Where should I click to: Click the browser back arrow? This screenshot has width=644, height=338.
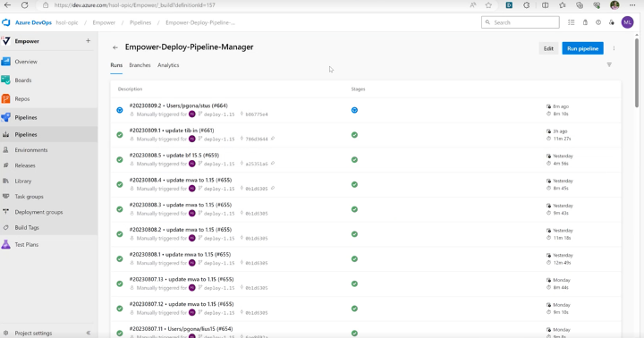pyautogui.click(x=7, y=5)
